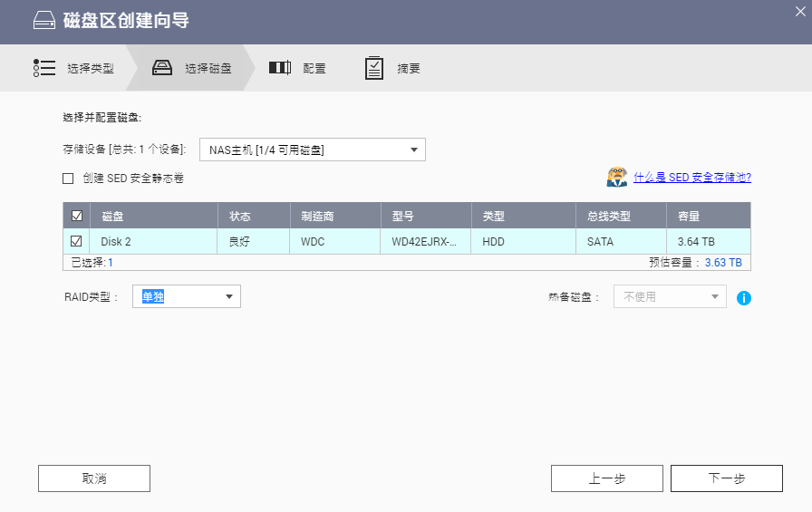This screenshot has width=812, height=512.
Task: Sort table by the 容量 column header
Action: point(682,217)
